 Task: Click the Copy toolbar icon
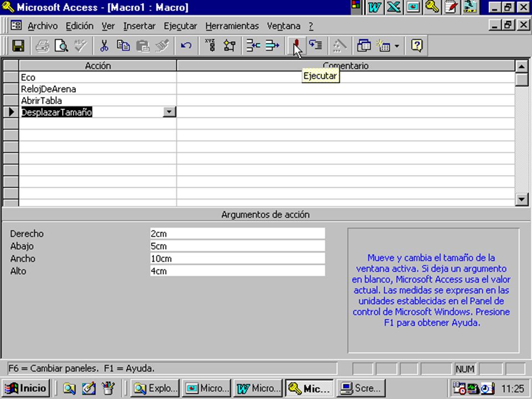(x=124, y=45)
